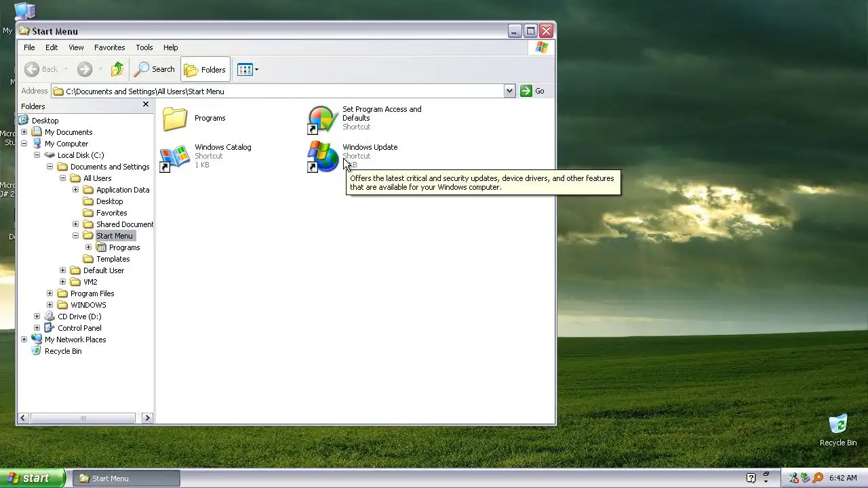Expand the Control Panel tree node

click(x=37, y=328)
